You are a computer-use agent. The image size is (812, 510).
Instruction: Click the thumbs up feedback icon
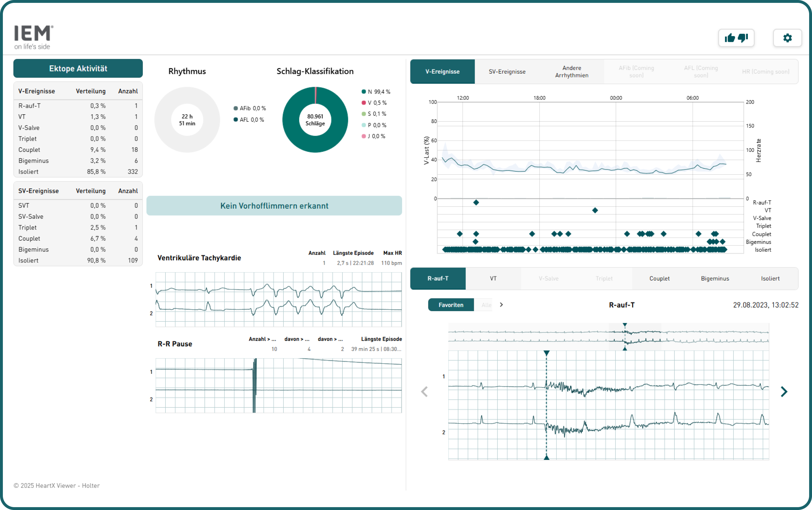[730, 38]
